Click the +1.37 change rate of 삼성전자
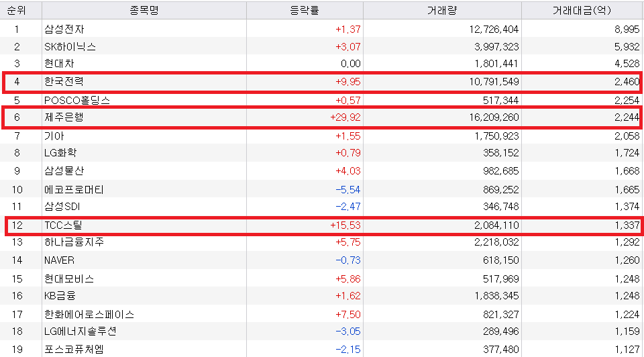This screenshot has width=644, height=357. tap(348, 29)
